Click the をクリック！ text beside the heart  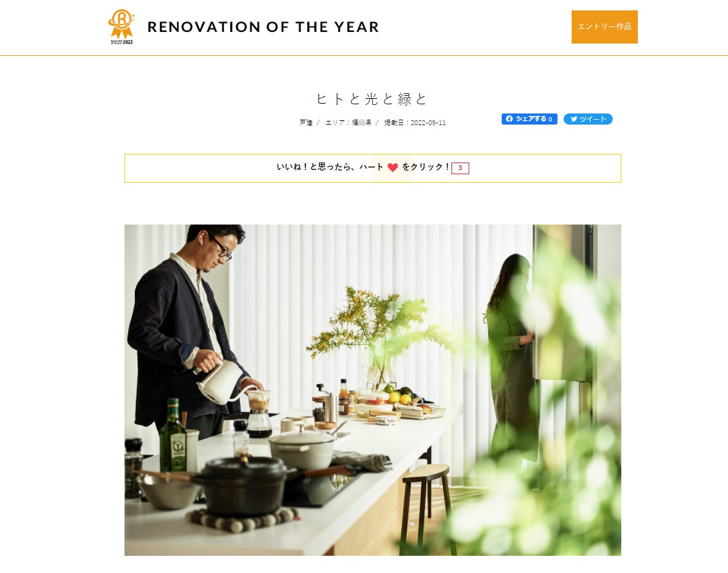(426, 167)
